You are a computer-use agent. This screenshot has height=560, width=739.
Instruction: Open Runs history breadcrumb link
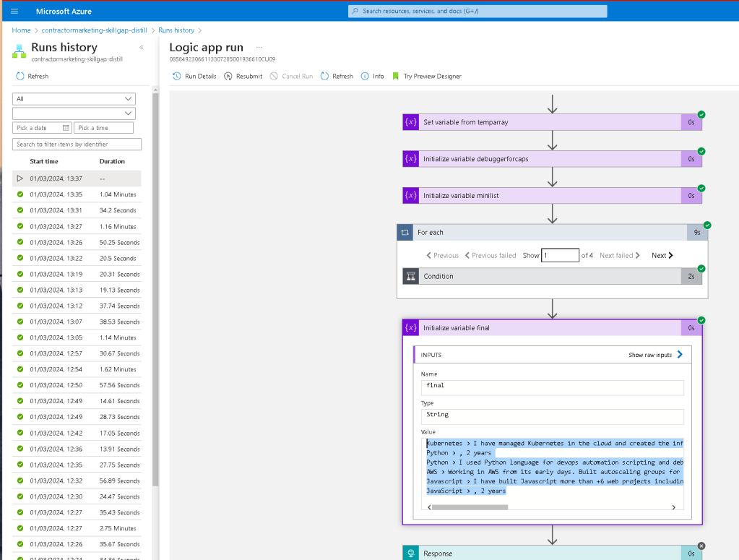(176, 30)
